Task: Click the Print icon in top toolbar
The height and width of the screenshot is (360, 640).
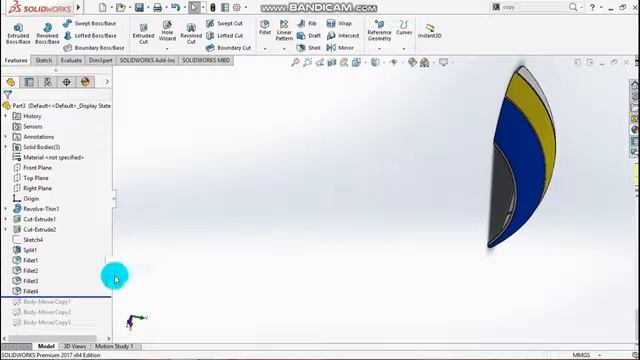Action: (157, 7)
